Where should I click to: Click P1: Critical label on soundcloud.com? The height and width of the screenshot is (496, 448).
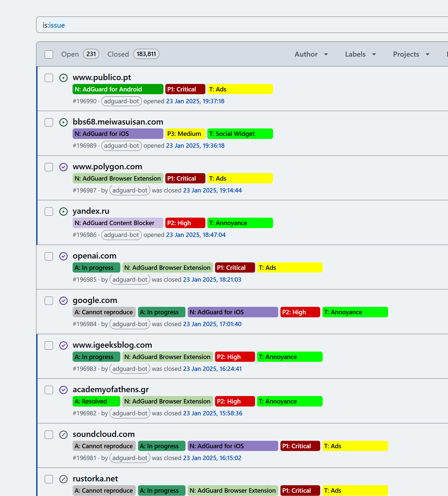300,446
